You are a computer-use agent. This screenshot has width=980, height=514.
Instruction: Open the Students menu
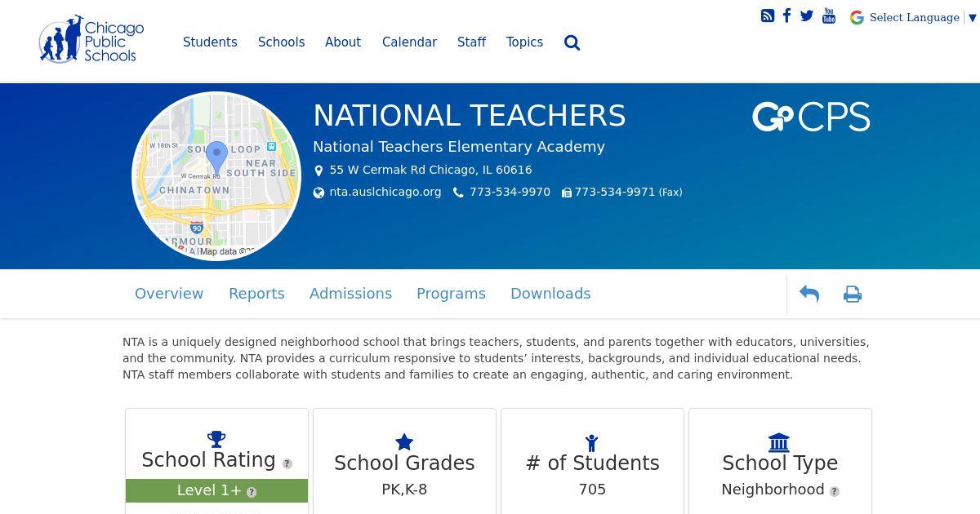coord(210,42)
